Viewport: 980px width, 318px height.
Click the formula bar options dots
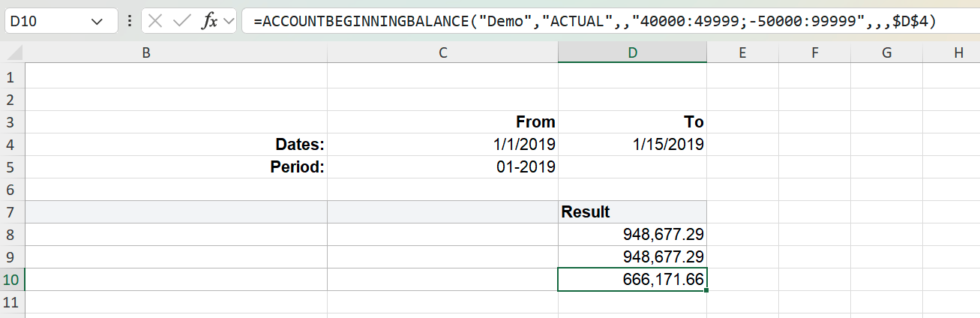pyautogui.click(x=130, y=21)
